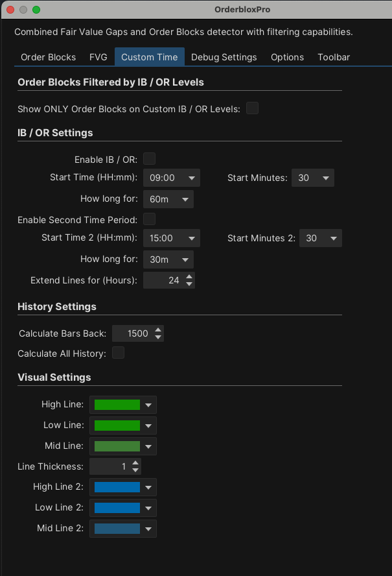The width and height of the screenshot is (392, 576).
Task: Expand the Start Minutes 30 dropdown
Action: [313, 178]
